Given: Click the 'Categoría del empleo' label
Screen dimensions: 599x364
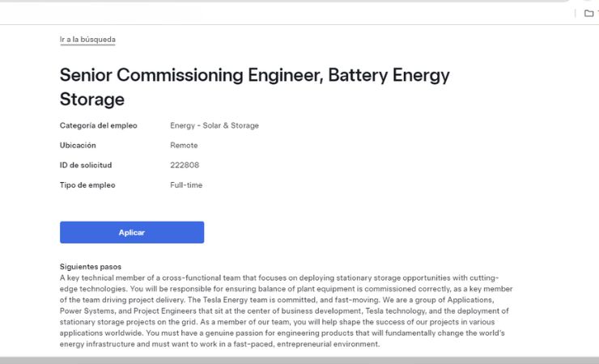Looking at the screenshot, I should [x=99, y=125].
